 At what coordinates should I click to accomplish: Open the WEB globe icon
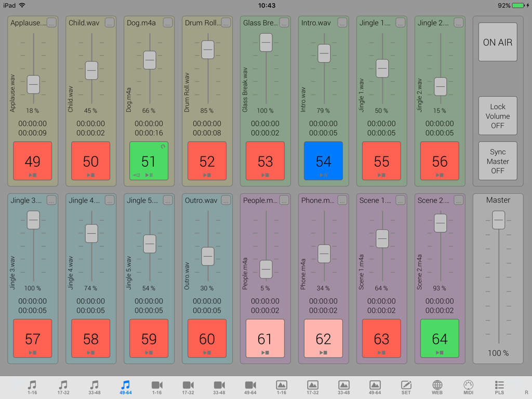tap(437, 388)
